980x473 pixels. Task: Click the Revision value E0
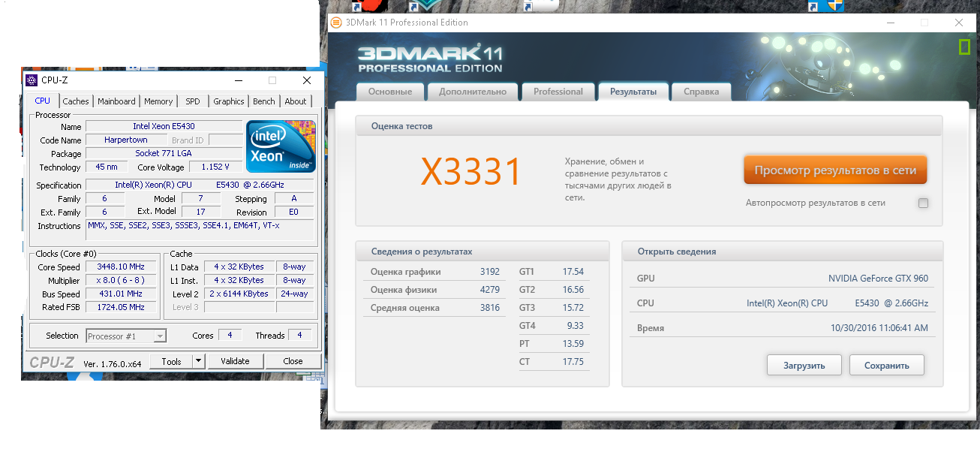pos(293,212)
